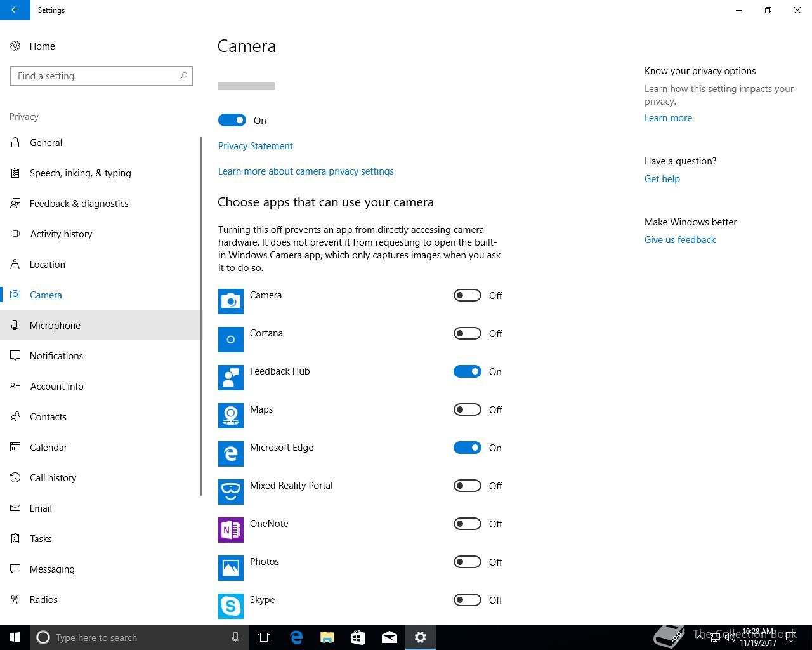Open Call history privacy settings
This screenshot has width=812, height=650.
tap(100, 477)
